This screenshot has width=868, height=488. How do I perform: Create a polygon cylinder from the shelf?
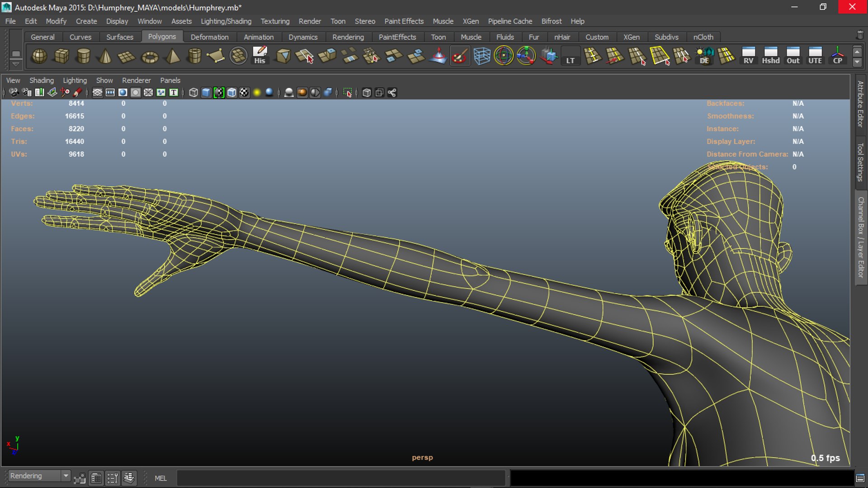pyautogui.click(x=83, y=56)
